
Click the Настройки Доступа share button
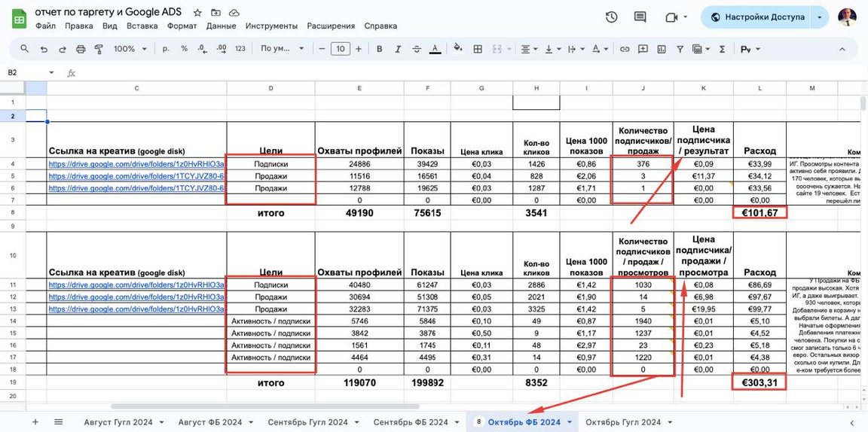755,17
